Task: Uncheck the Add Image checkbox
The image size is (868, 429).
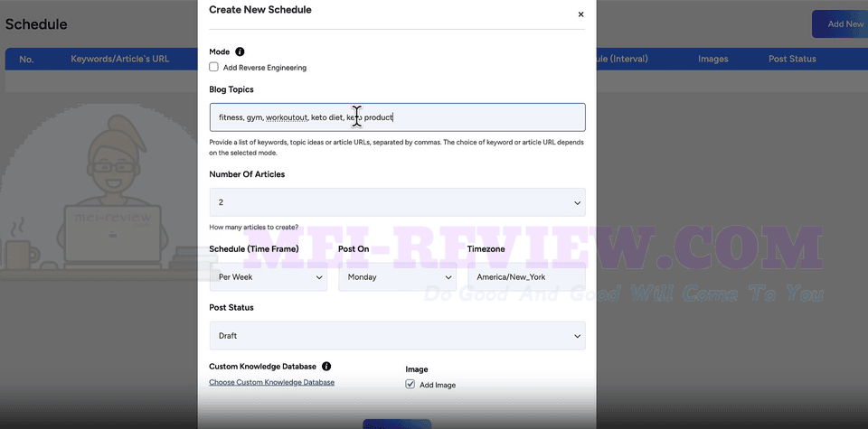Action: [x=410, y=384]
